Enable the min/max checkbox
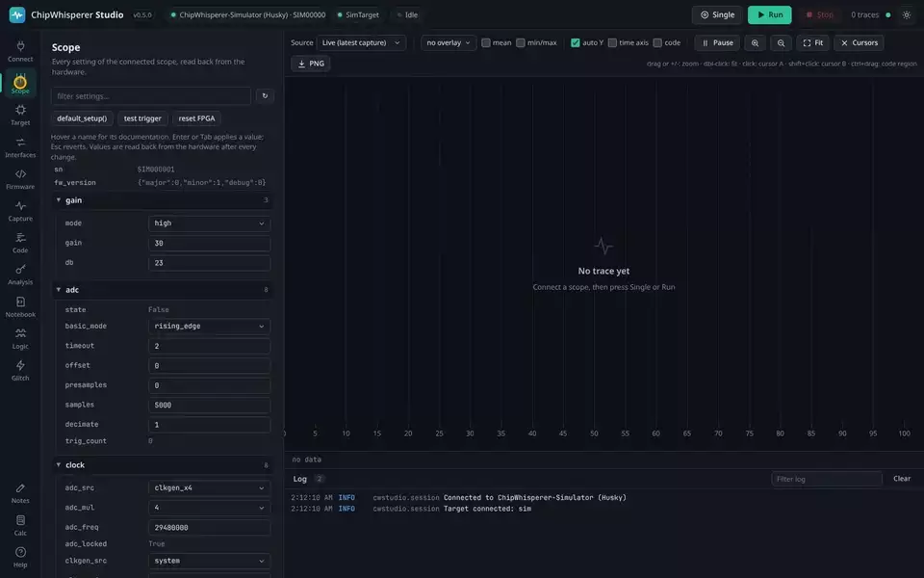This screenshot has width=924, height=578. point(521,42)
